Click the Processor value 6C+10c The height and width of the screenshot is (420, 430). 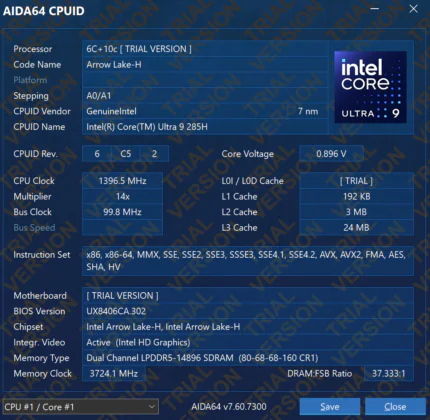point(139,49)
